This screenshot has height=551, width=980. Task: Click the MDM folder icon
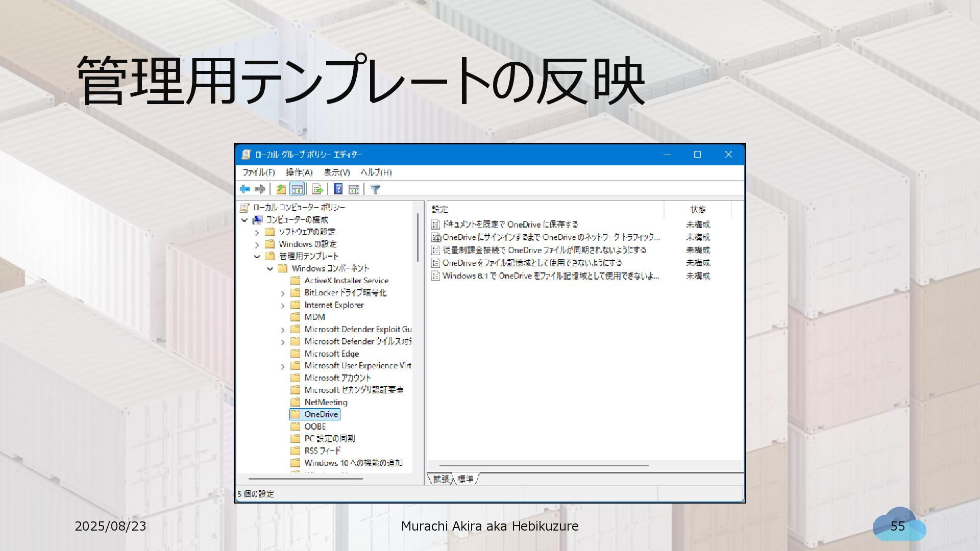[295, 317]
